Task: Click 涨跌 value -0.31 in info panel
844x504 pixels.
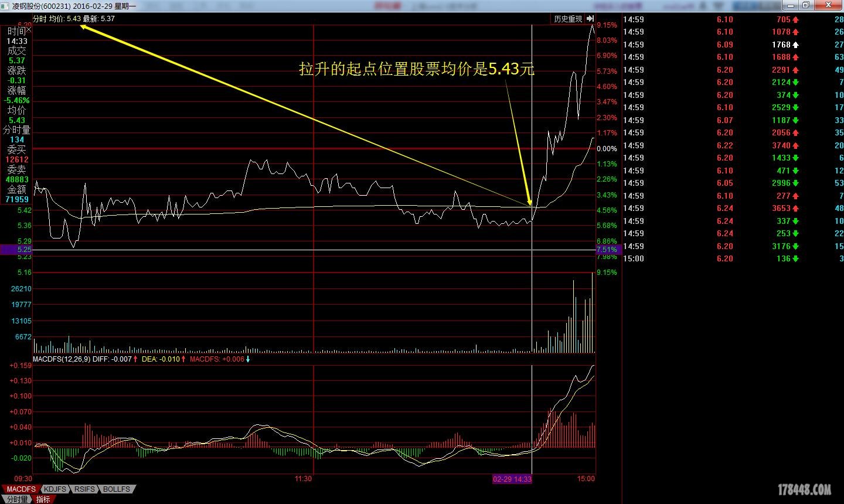Action: (17, 81)
